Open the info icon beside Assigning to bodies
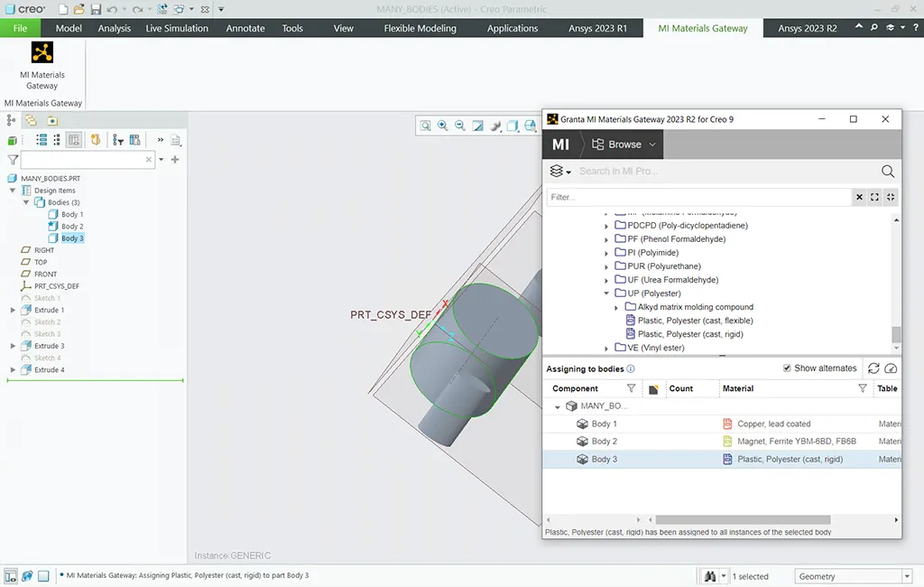Viewport: 924px width, 587px height. tap(631, 369)
